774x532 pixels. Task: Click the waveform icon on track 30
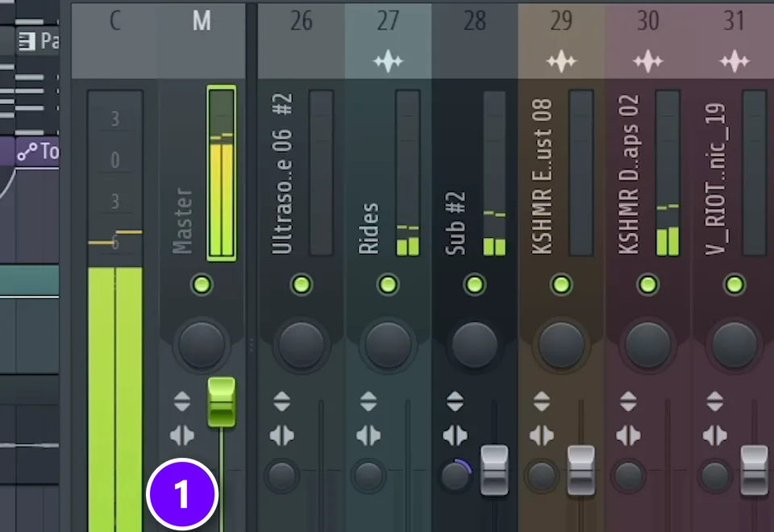click(x=647, y=61)
